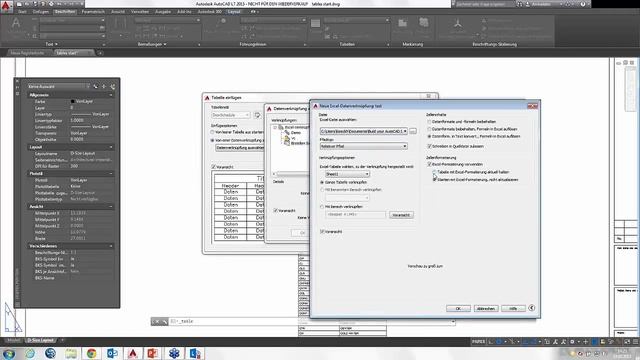Open the Windows Start menu
640x360 pixels.
[x=9, y=353]
